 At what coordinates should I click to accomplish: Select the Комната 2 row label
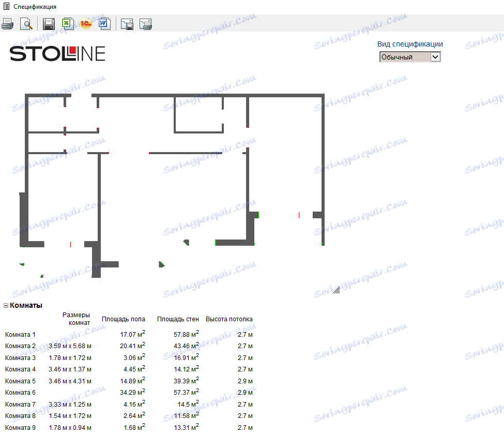pyautogui.click(x=20, y=346)
